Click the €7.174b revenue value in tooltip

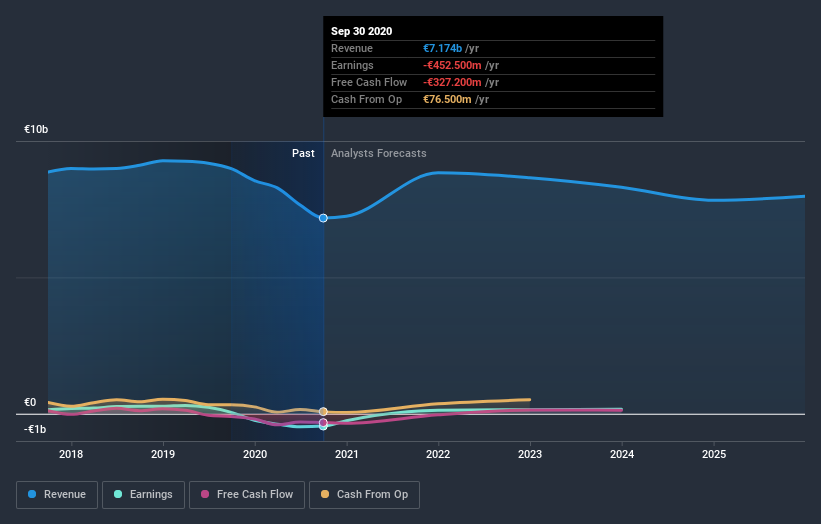tap(442, 48)
